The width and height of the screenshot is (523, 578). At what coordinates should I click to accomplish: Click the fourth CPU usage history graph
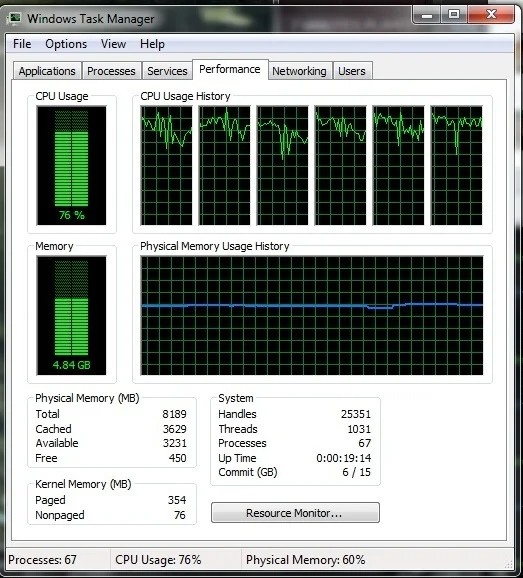(341, 166)
